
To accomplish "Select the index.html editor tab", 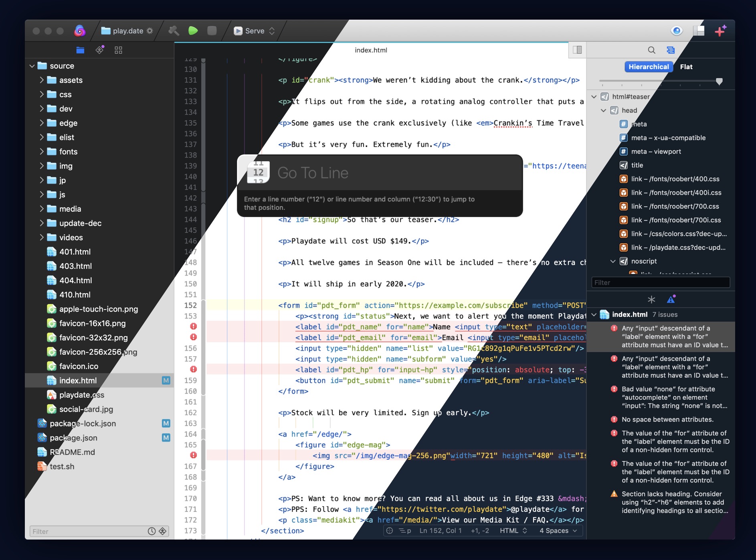I will [x=371, y=50].
